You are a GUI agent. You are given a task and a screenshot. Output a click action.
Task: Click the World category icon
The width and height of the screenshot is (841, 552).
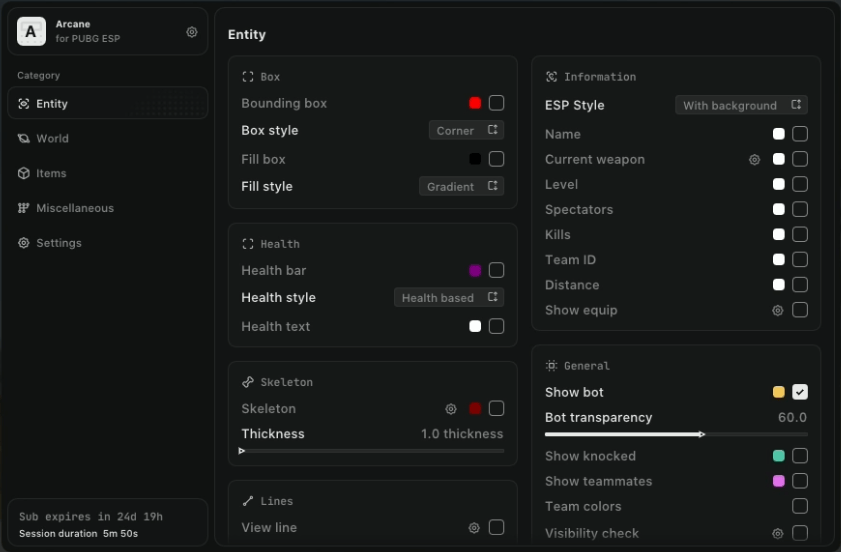pos(24,139)
